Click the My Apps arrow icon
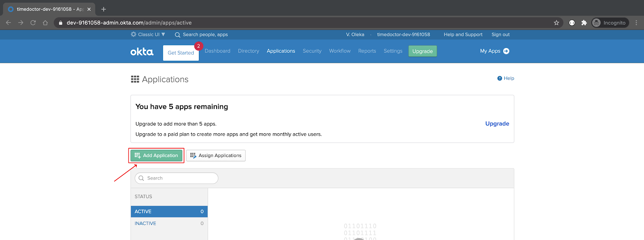Viewport: 644px width, 240px height. 506,51
